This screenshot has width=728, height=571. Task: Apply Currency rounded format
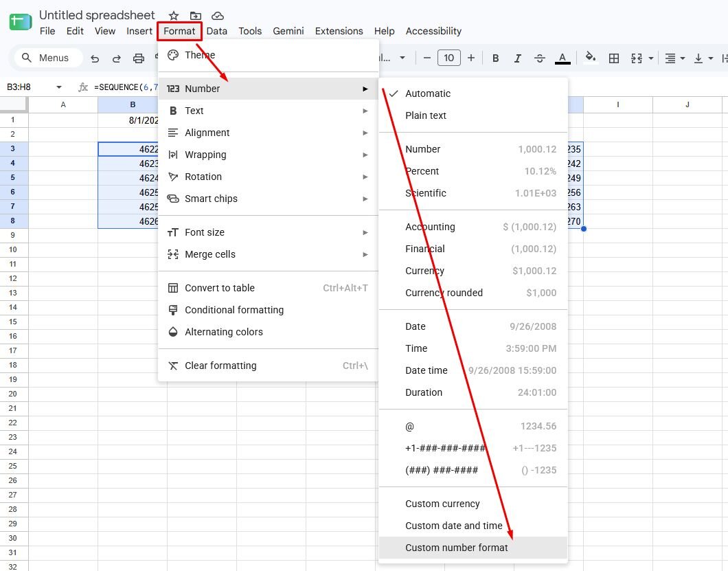click(473, 293)
